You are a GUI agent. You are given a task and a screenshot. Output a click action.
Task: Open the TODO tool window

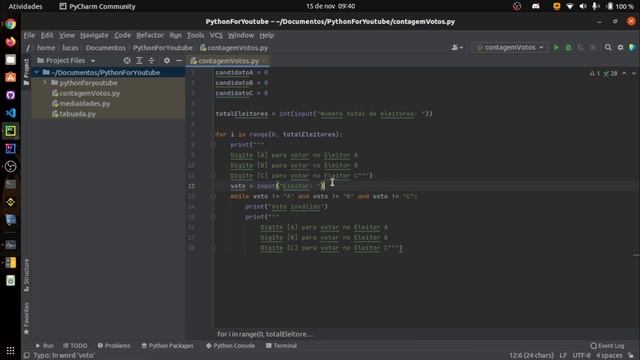75,346
